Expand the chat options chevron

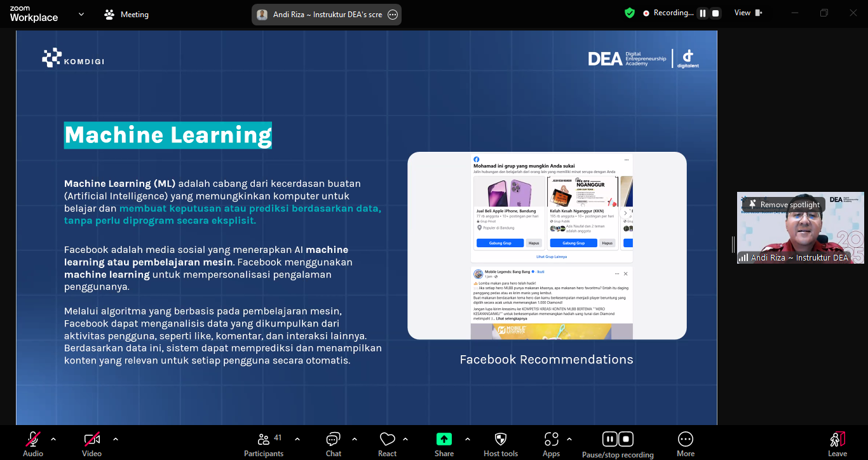tap(355, 439)
